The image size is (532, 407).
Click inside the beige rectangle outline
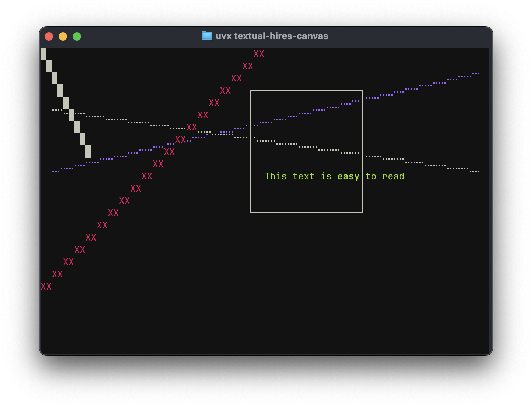coord(306,196)
